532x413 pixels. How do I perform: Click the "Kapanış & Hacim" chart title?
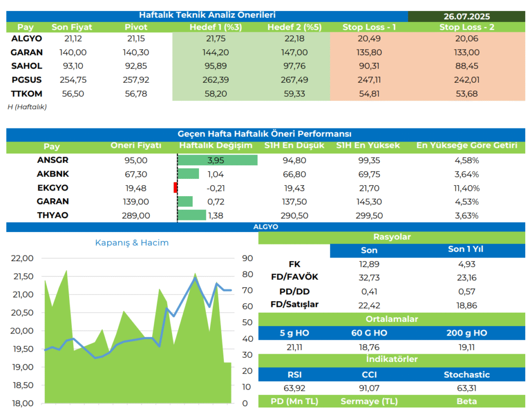pyautogui.click(x=131, y=243)
